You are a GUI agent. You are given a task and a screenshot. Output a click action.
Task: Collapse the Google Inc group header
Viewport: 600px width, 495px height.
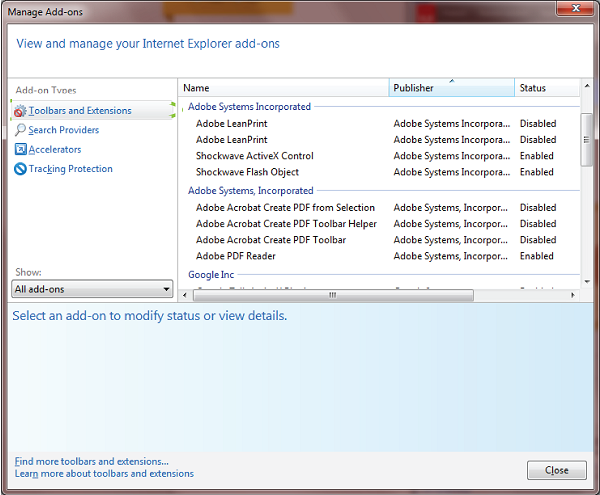[211, 275]
